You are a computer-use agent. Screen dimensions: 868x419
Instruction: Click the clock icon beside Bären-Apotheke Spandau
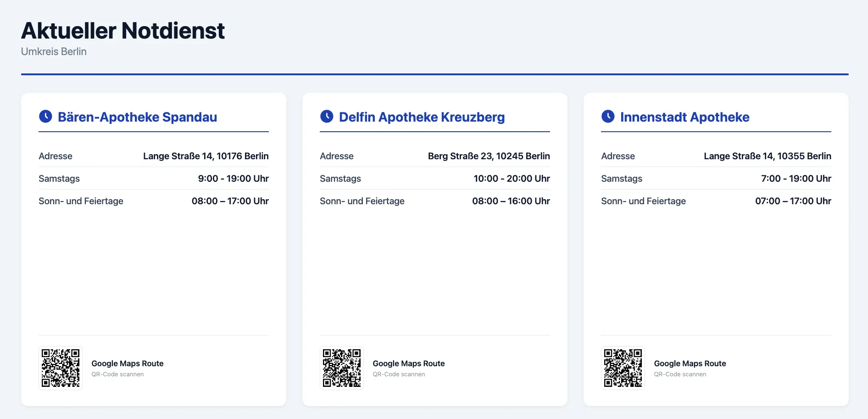coord(45,117)
